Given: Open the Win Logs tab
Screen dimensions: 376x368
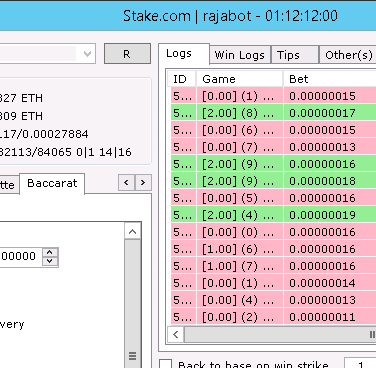Looking at the screenshot, I should (240, 55).
